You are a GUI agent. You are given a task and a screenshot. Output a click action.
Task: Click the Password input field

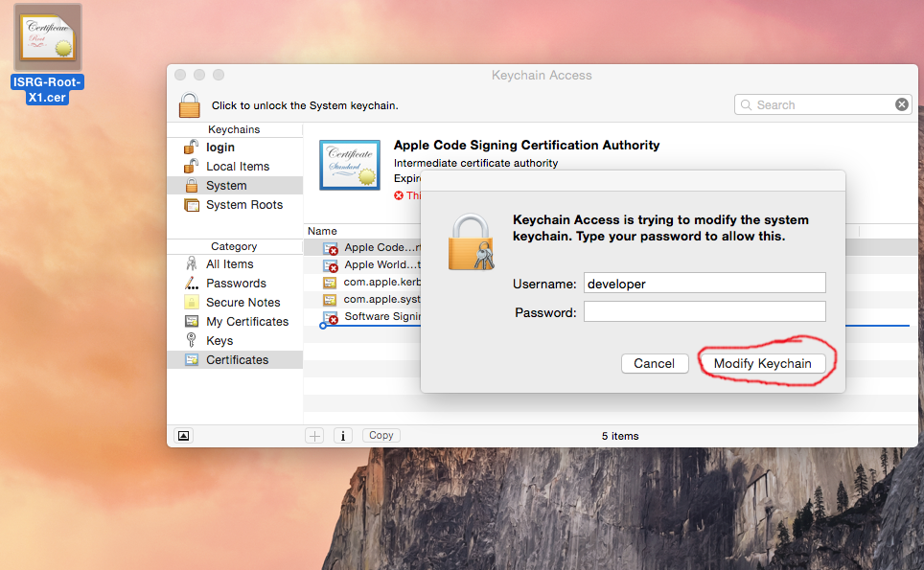[x=705, y=311]
